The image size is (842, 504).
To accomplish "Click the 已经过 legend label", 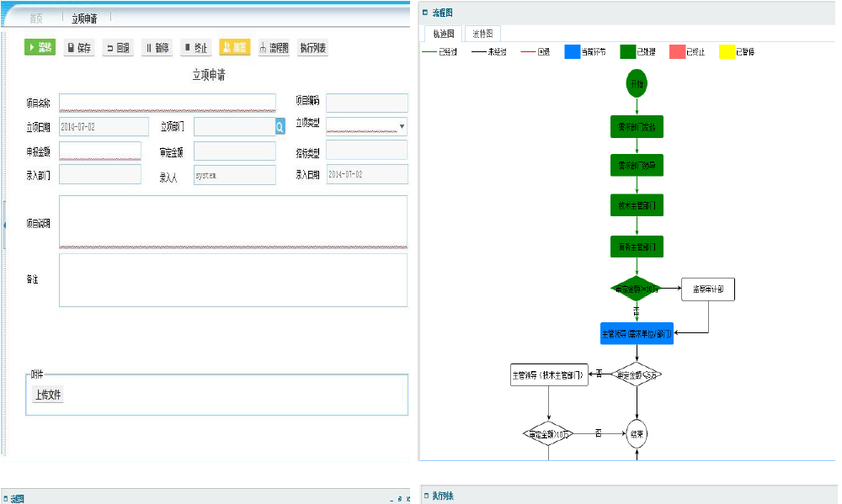I will click(448, 52).
